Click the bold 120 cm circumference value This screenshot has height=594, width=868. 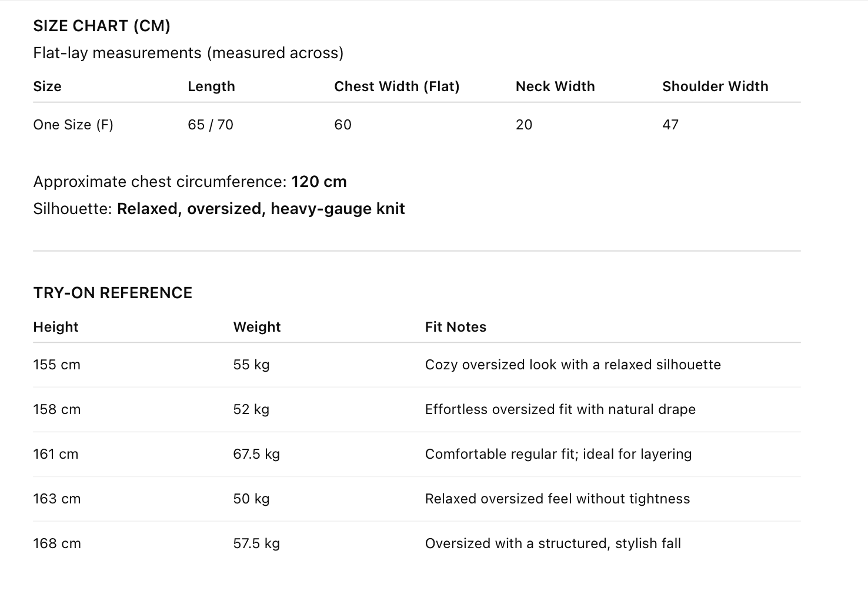[319, 182]
